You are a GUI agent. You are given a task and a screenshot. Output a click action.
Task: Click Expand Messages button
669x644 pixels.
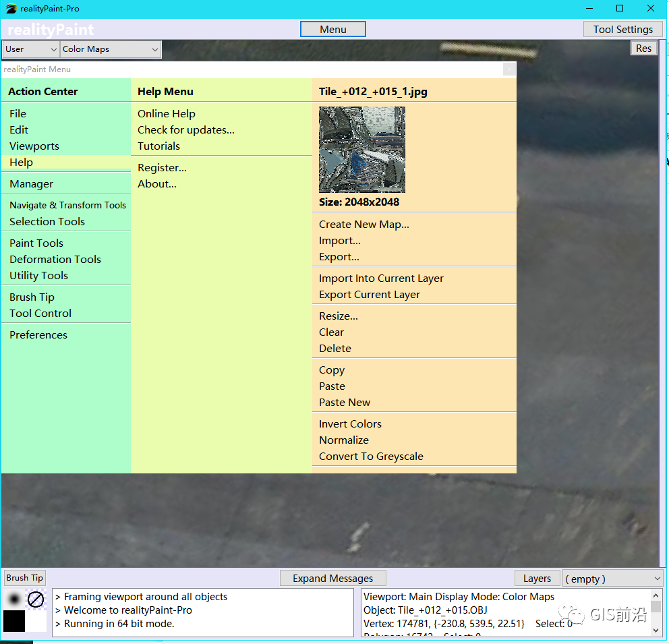(332, 579)
